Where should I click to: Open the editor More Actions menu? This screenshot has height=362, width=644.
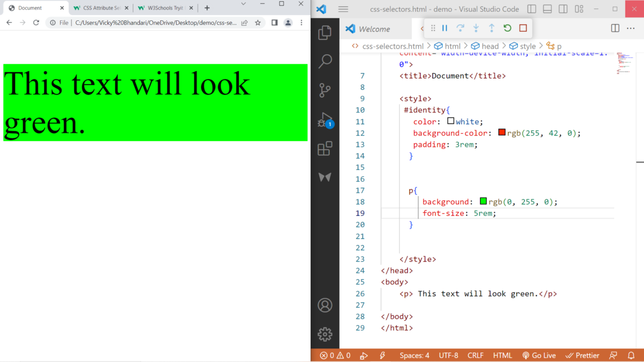coord(631,28)
